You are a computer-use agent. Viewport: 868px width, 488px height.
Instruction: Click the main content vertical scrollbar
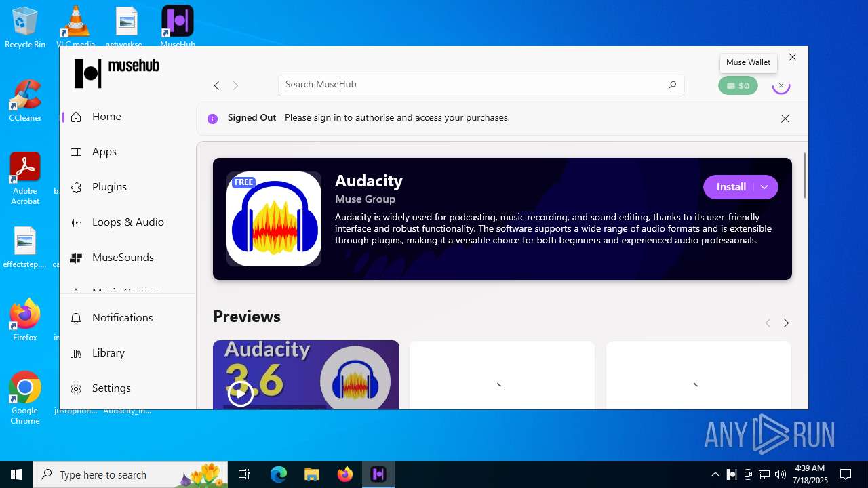coord(805,176)
